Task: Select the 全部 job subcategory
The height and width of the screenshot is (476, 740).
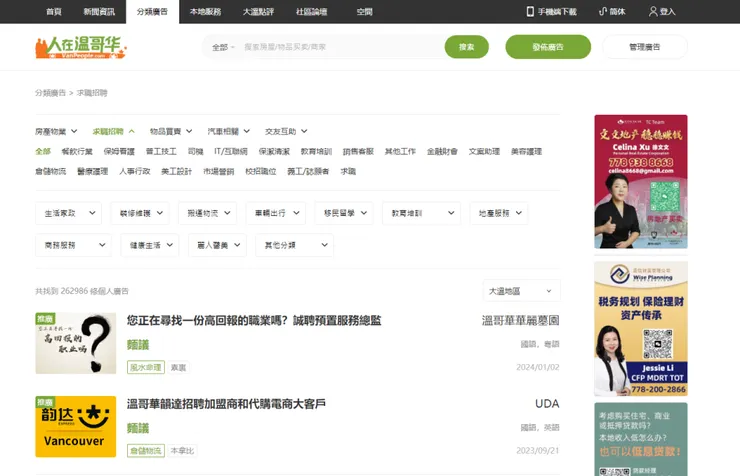Action: [x=43, y=151]
